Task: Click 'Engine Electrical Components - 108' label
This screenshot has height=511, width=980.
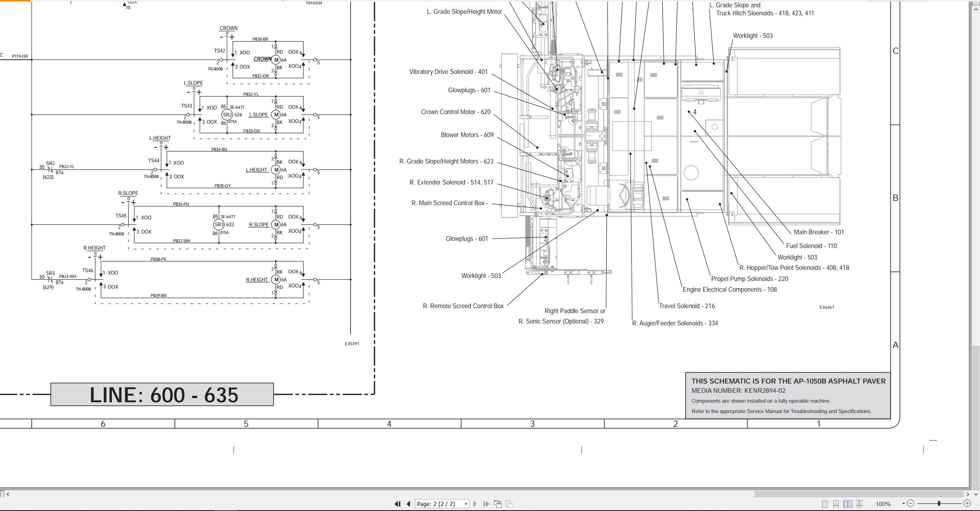Action: pyautogui.click(x=730, y=289)
